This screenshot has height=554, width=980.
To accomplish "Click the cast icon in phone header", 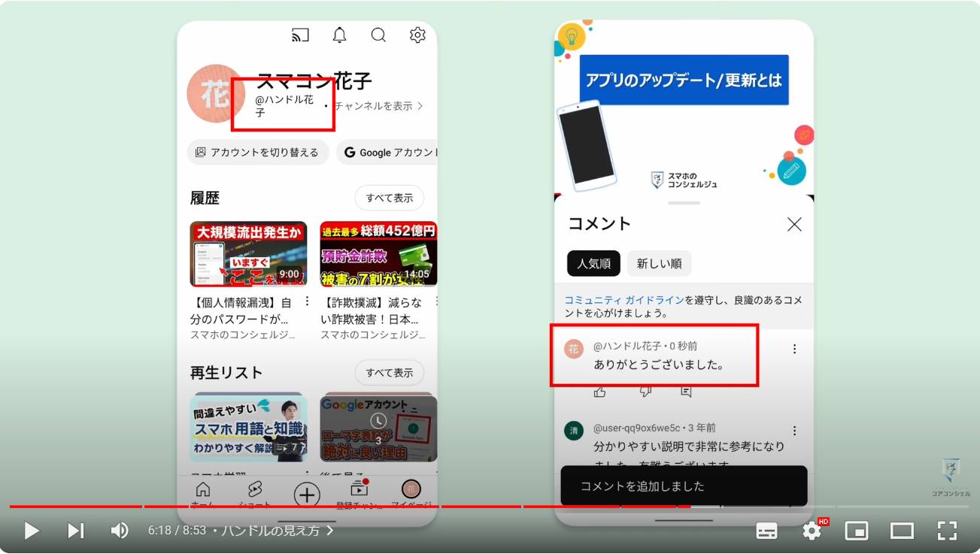I will click(x=300, y=35).
